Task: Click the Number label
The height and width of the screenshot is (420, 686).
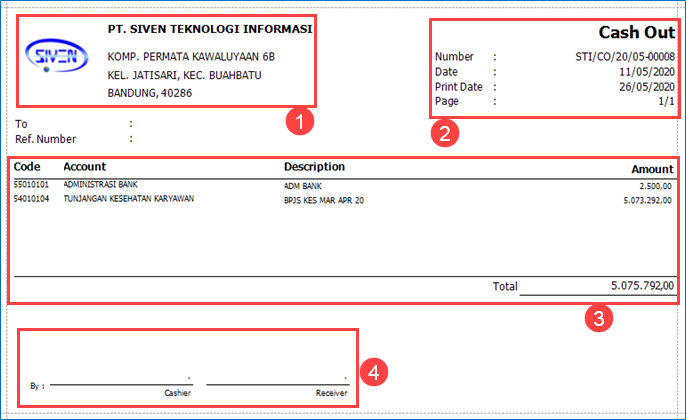Action: click(454, 57)
